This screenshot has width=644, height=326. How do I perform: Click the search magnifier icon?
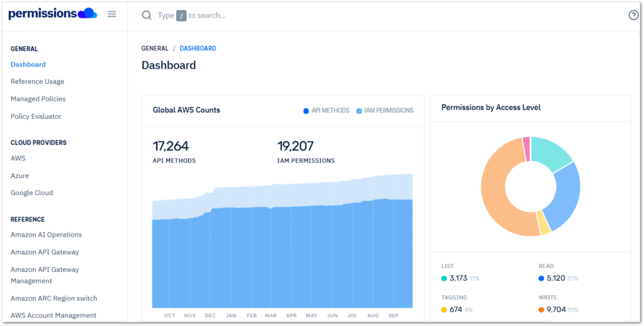click(x=147, y=15)
